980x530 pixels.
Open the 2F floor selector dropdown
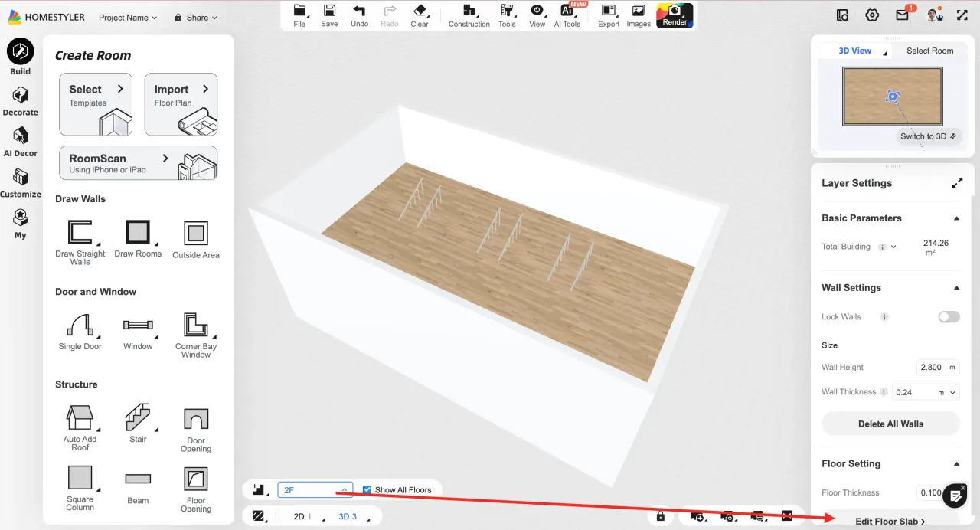[315, 490]
